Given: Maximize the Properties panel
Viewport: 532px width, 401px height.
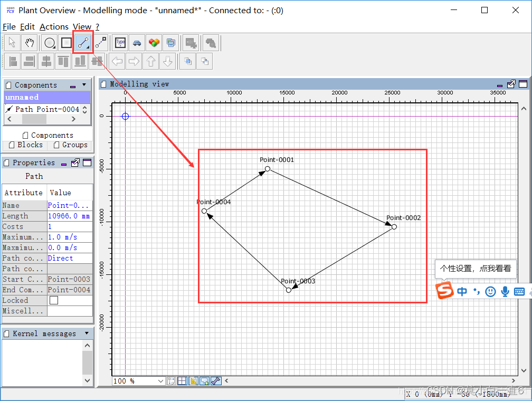Looking at the screenshot, I should (x=87, y=163).
